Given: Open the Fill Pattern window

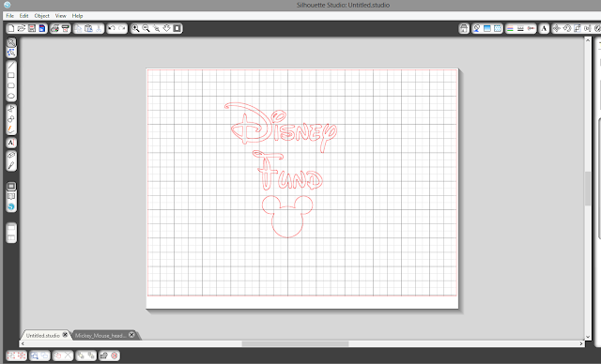Looking at the screenshot, I should pyautogui.click(x=498, y=28).
